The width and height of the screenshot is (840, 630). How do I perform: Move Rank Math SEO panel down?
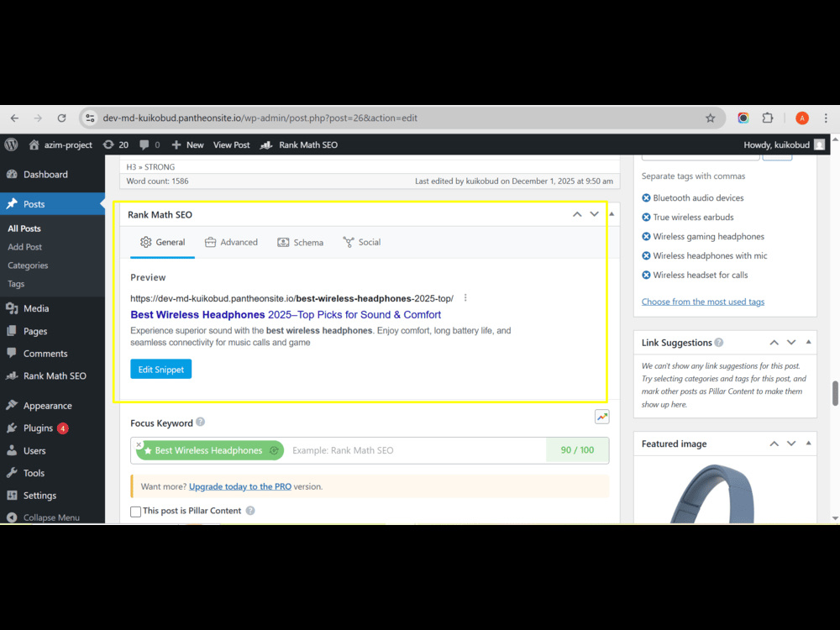594,214
